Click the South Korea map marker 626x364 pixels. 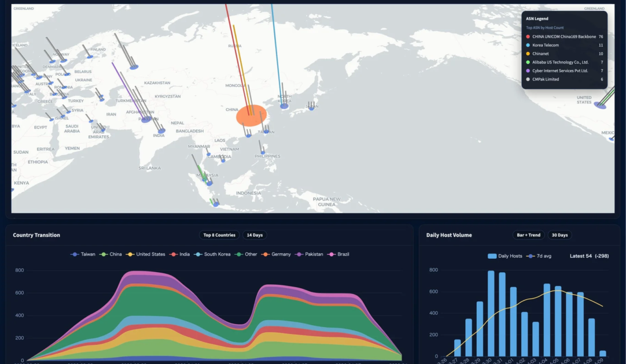pos(284,106)
